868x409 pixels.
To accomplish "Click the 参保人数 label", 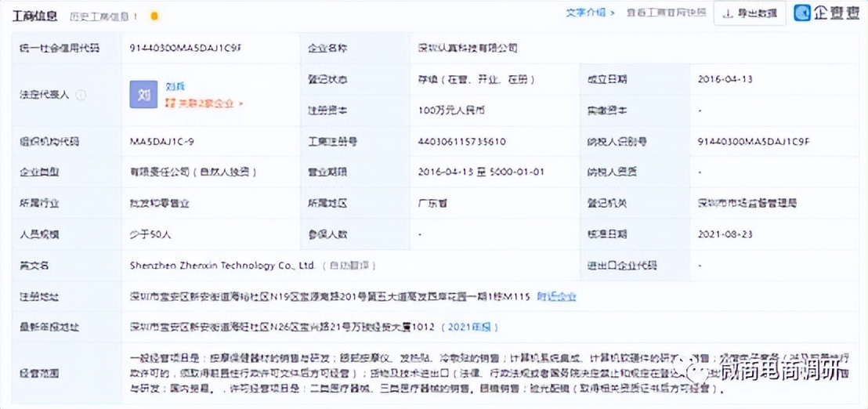I will [327, 234].
